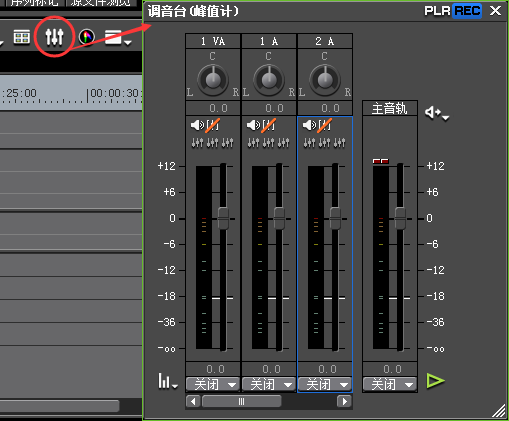Click right arrow of mixer horizontal scrollbar
Image resolution: width=509 pixels, height=421 pixels.
pyautogui.click(x=345, y=401)
